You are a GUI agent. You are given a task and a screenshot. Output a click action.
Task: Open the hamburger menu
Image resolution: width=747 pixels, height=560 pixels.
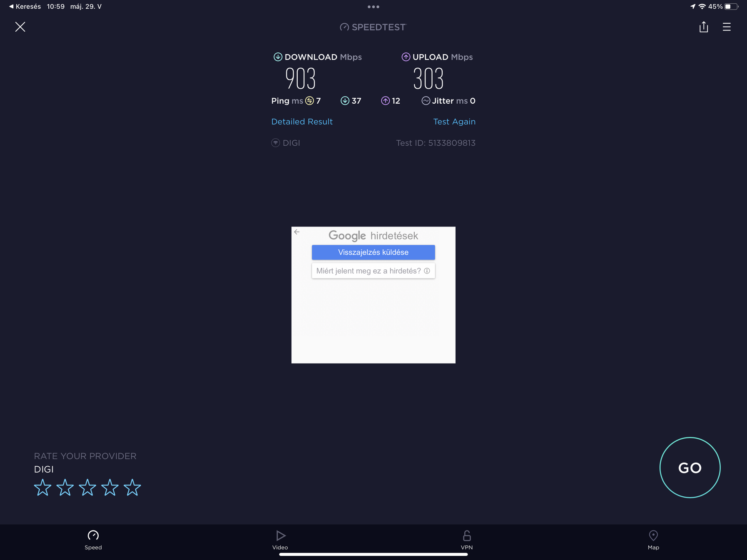[727, 27]
